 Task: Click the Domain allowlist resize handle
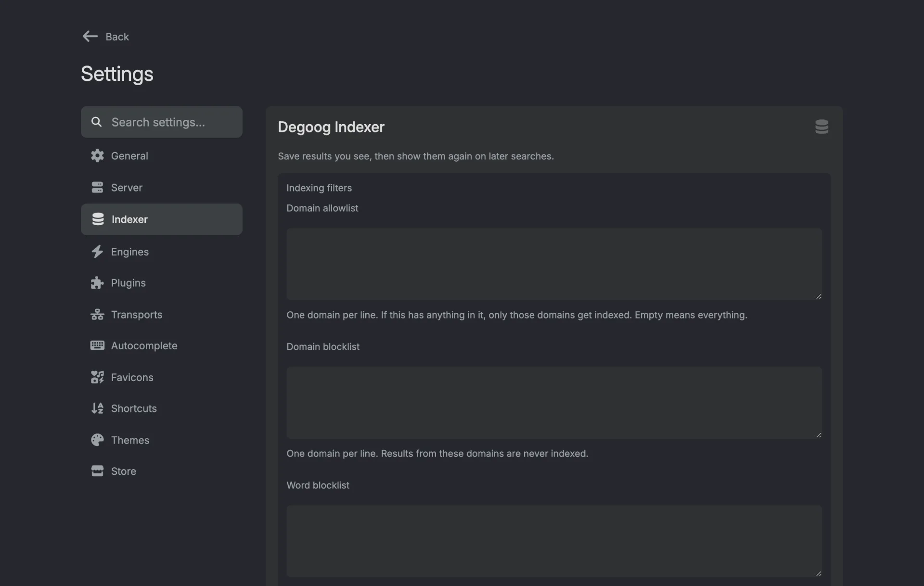818,296
